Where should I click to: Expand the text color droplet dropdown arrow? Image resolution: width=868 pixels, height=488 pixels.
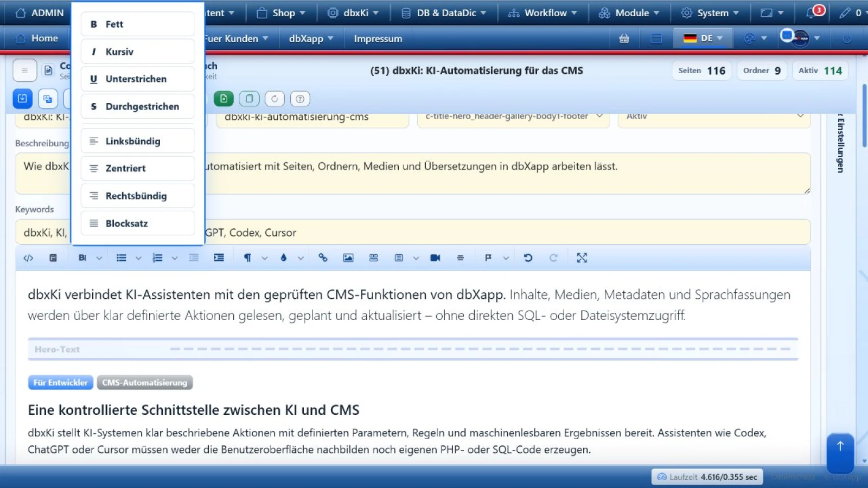click(x=301, y=258)
